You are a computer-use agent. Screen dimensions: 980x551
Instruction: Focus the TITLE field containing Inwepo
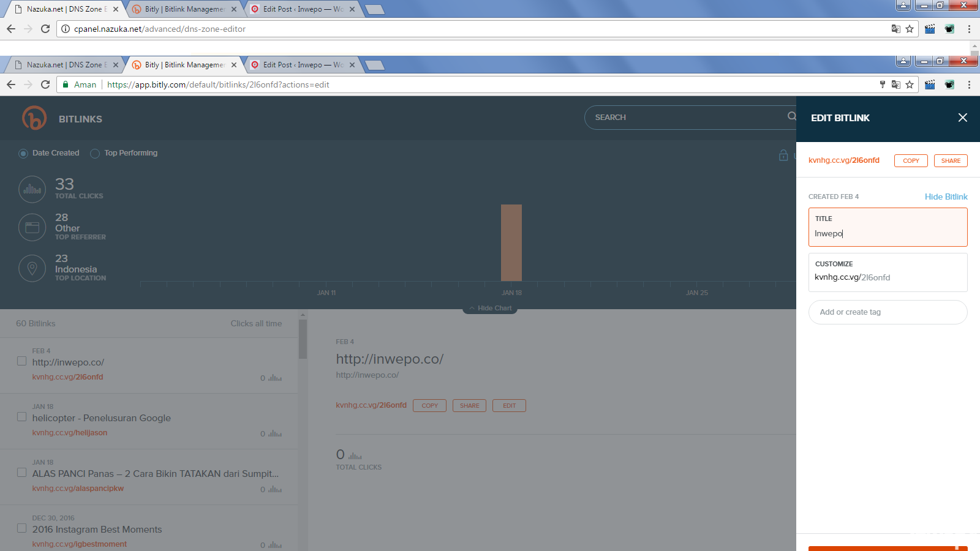point(888,227)
